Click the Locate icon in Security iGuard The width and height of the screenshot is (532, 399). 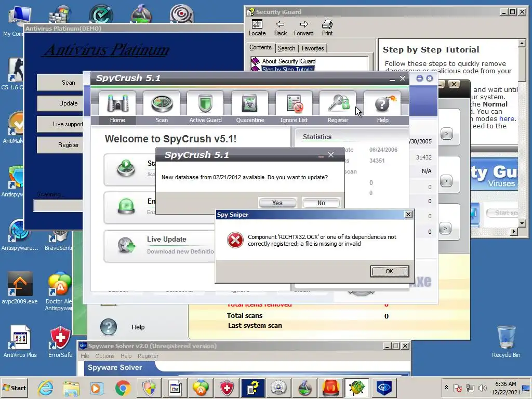(x=257, y=28)
